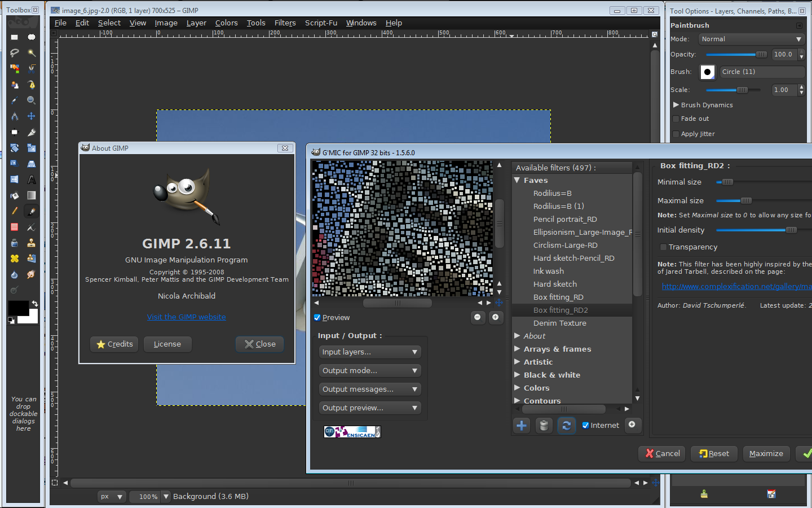Select the Text tool (letter A)

(x=32, y=179)
